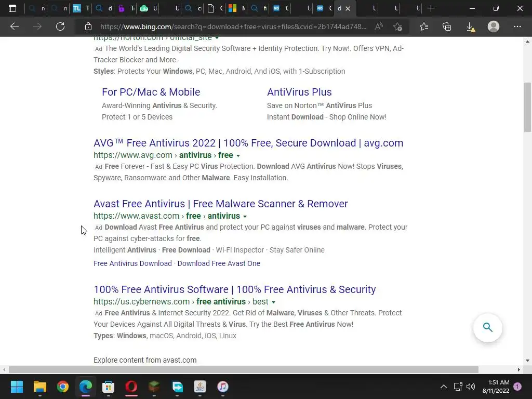The width and height of the screenshot is (532, 399).
Task: Open the AntiVirus Plus link
Action: [299, 92]
